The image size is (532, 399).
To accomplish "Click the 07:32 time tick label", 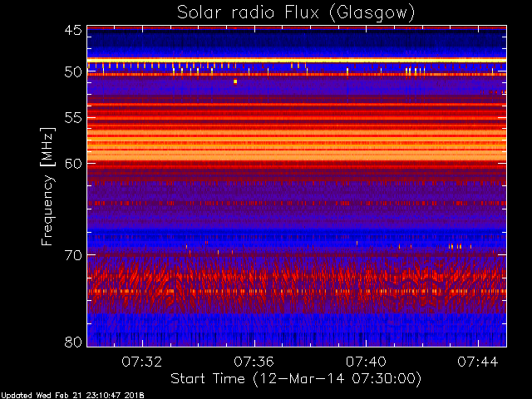I will [x=142, y=362].
